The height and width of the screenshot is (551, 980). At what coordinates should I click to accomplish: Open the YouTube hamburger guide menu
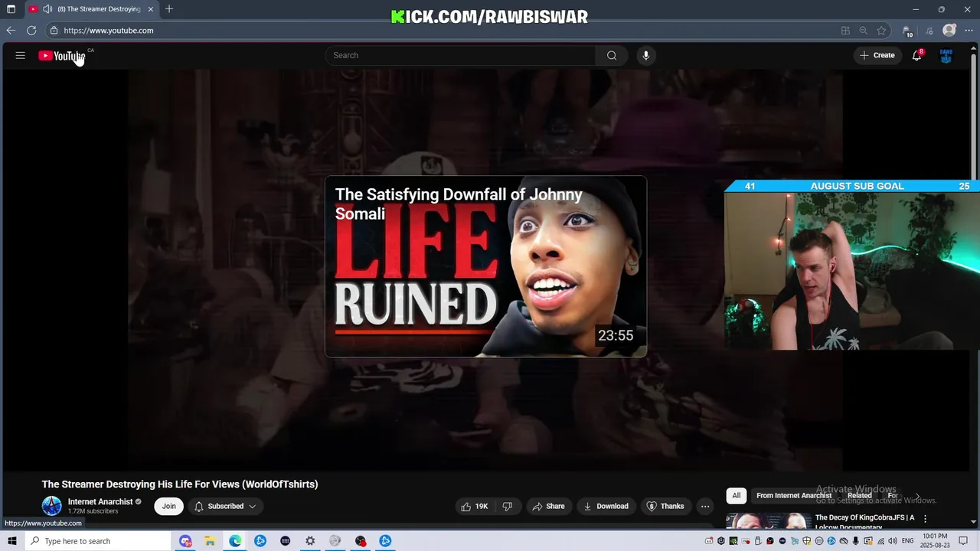point(21,55)
